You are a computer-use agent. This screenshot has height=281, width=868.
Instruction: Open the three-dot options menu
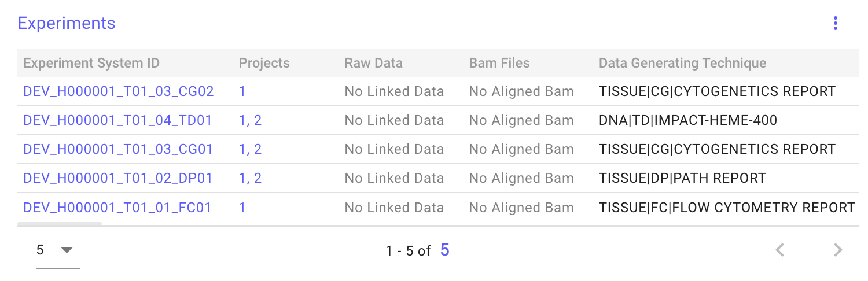pos(835,24)
